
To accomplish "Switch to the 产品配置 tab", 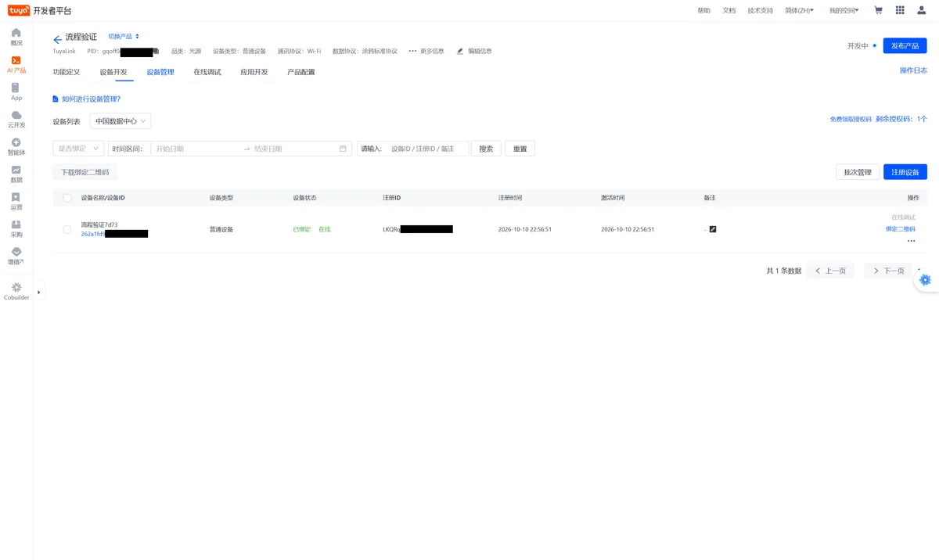I will tap(301, 72).
